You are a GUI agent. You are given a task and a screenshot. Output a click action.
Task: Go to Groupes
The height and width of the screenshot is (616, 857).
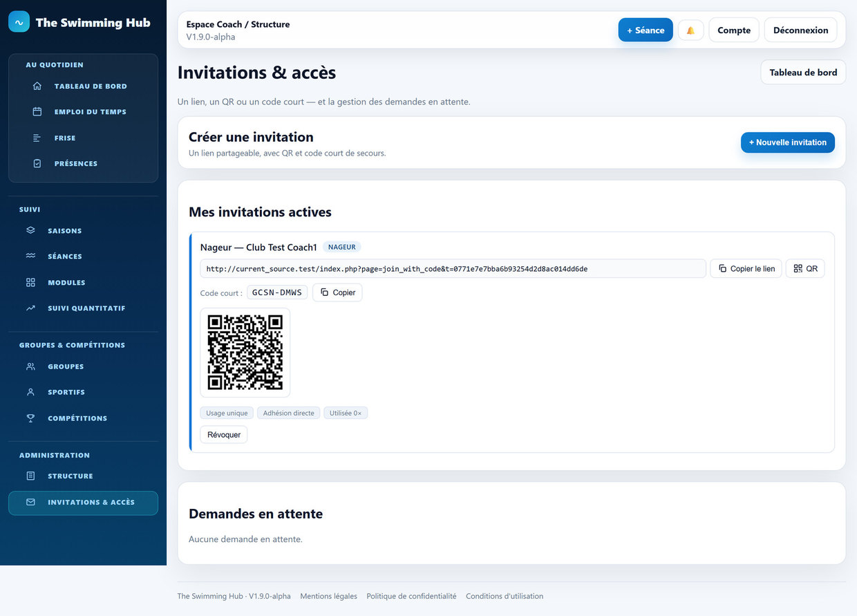[83, 367]
